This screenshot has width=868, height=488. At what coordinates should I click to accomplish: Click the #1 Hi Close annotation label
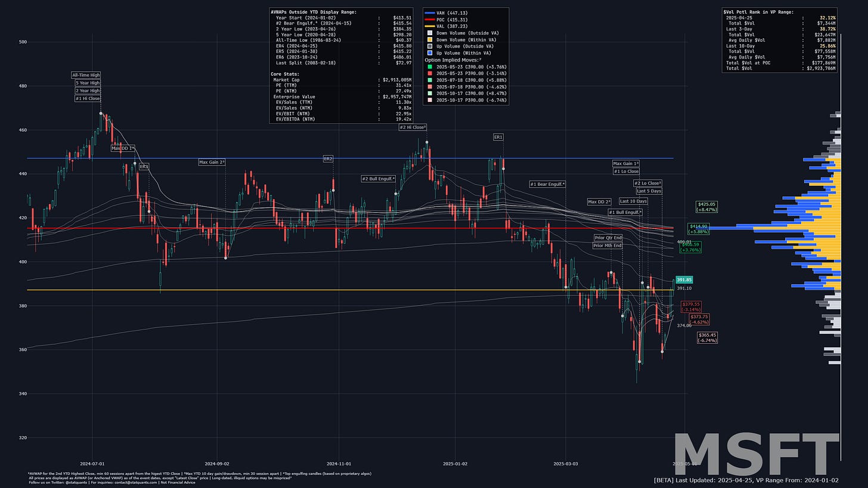click(x=88, y=98)
